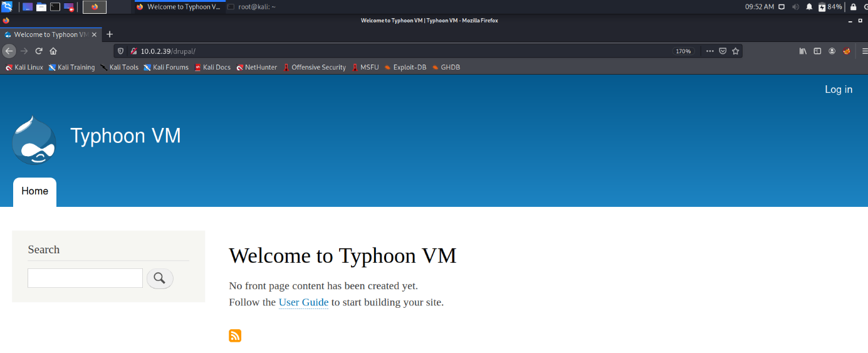Switch to the root@kali terminal window
Viewport: 868px width, 353px height.
tap(251, 7)
